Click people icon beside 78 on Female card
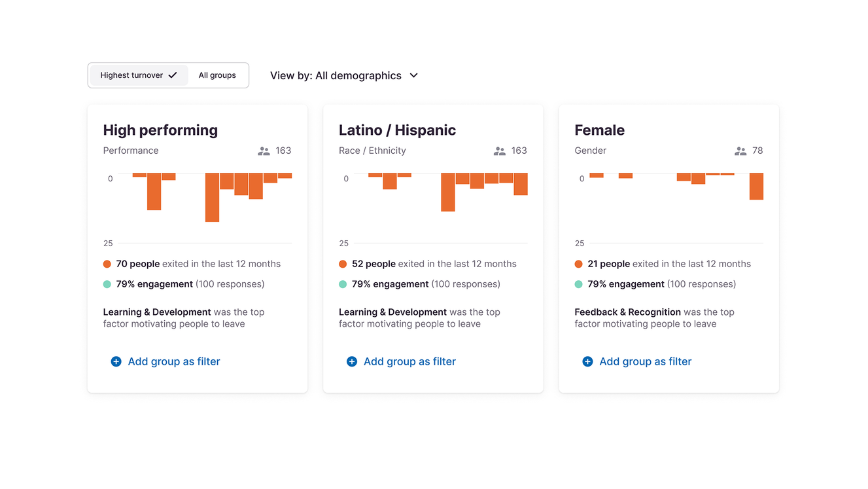This screenshot has height=489, width=868. 740,151
